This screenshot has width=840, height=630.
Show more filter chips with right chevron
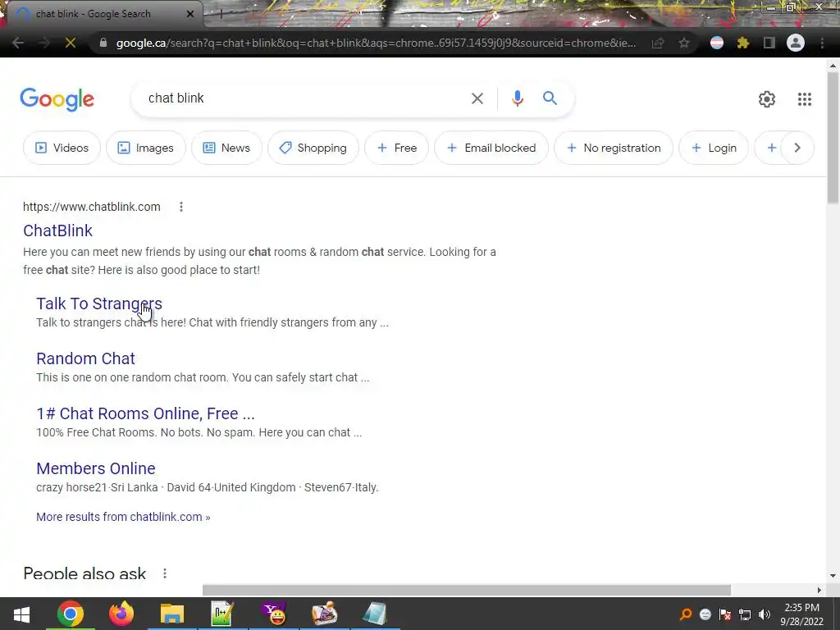[797, 148]
